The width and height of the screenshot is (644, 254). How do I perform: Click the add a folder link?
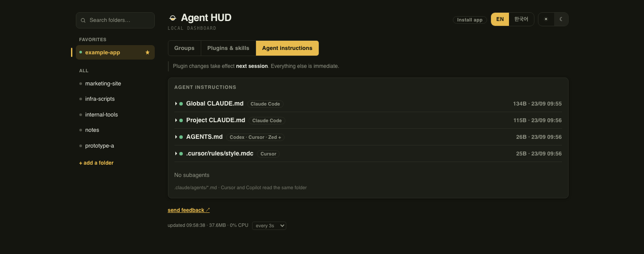tap(96, 163)
